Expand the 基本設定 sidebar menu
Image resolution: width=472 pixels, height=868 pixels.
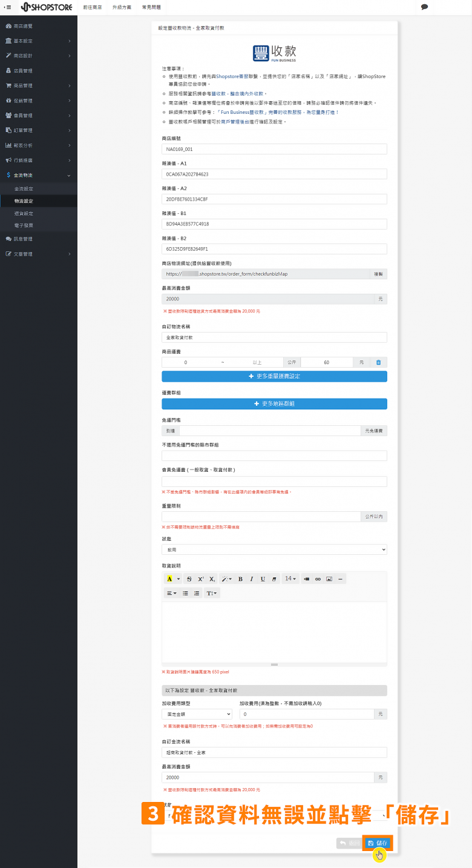coord(39,41)
